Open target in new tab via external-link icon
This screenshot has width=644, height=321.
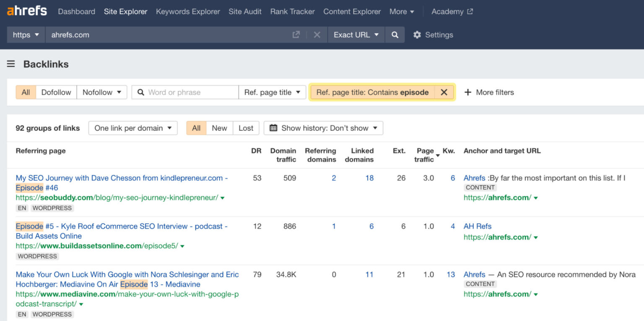(296, 35)
